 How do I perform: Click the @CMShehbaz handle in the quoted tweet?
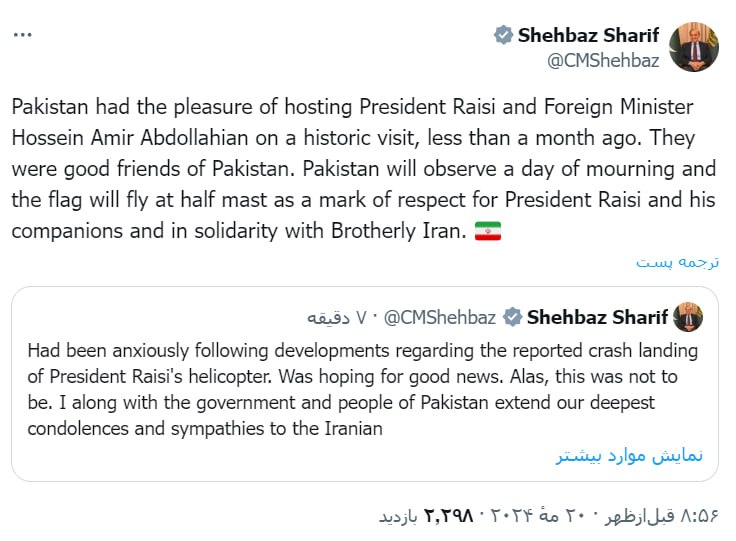(x=440, y=318)
